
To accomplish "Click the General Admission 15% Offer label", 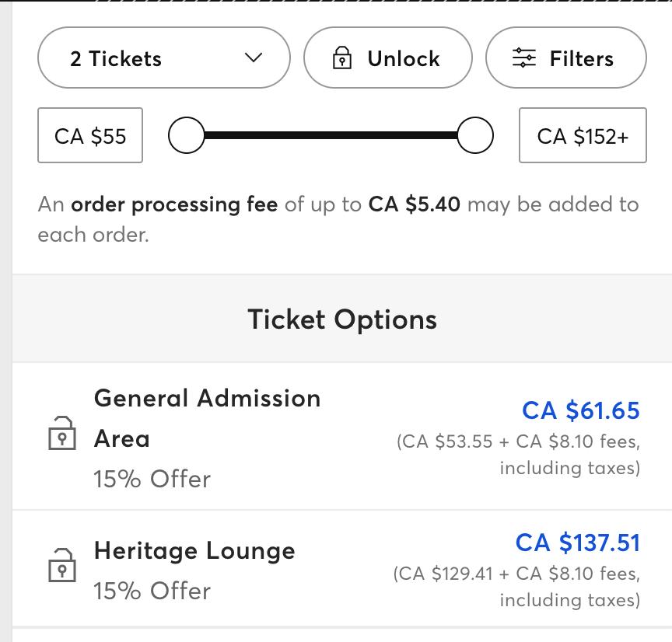I will coord(152,479).
